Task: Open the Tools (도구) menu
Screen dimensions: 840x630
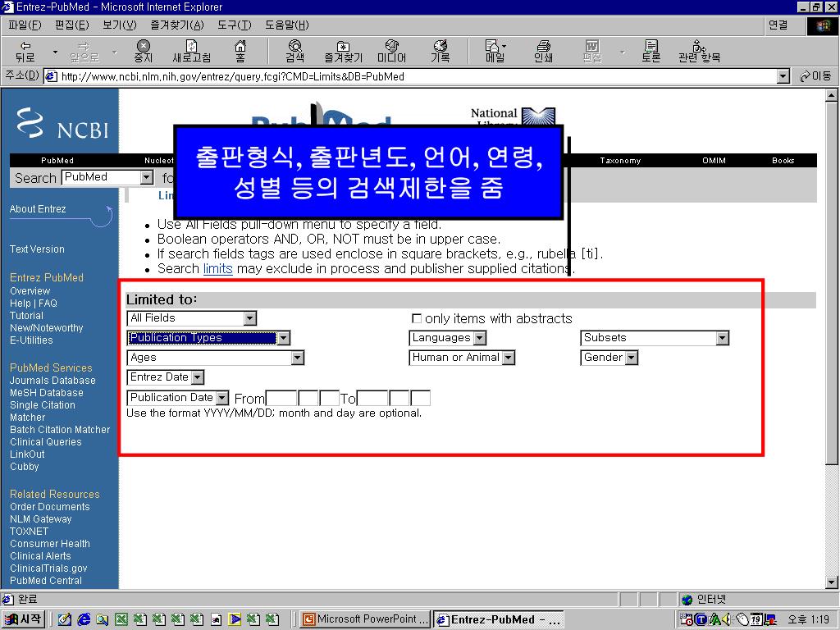Action: [x=234, y=25]
